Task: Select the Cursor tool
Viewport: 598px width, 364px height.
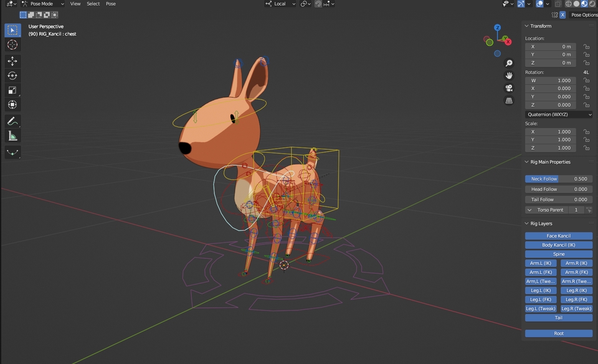Action: 12,44
